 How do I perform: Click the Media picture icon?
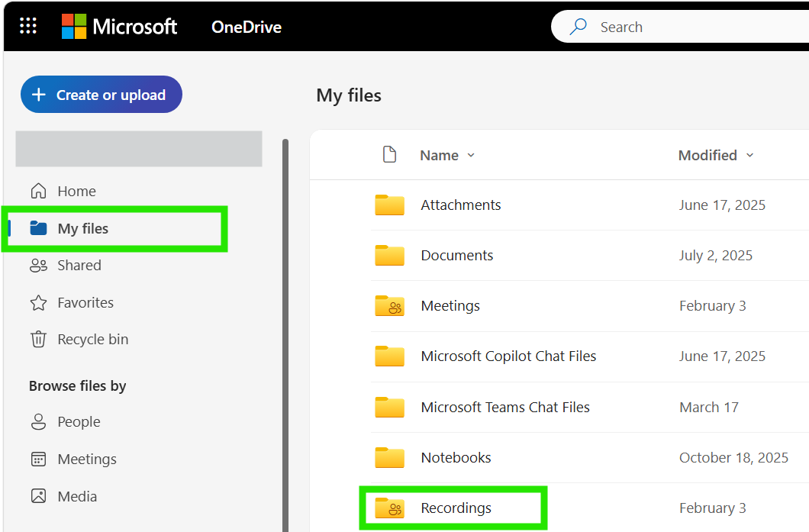coord(38,496)
